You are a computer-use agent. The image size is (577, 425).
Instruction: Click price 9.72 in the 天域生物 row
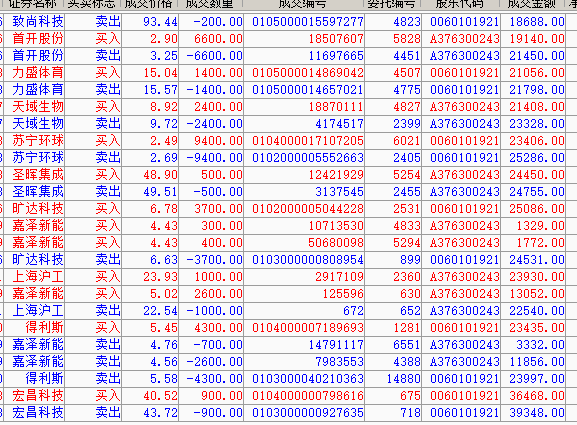coord(164,124)
